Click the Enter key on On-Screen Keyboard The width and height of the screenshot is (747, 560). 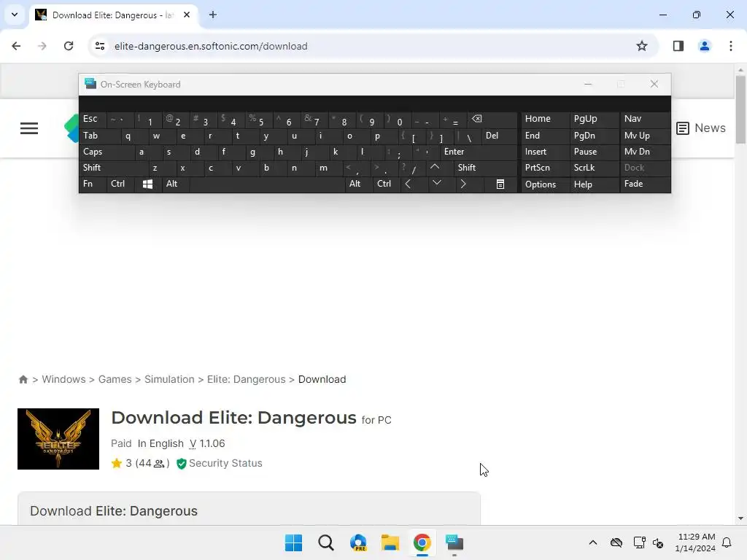point(479,152)
